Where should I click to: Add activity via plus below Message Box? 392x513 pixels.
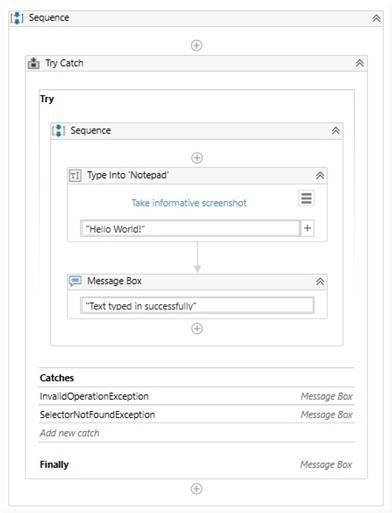197,328
